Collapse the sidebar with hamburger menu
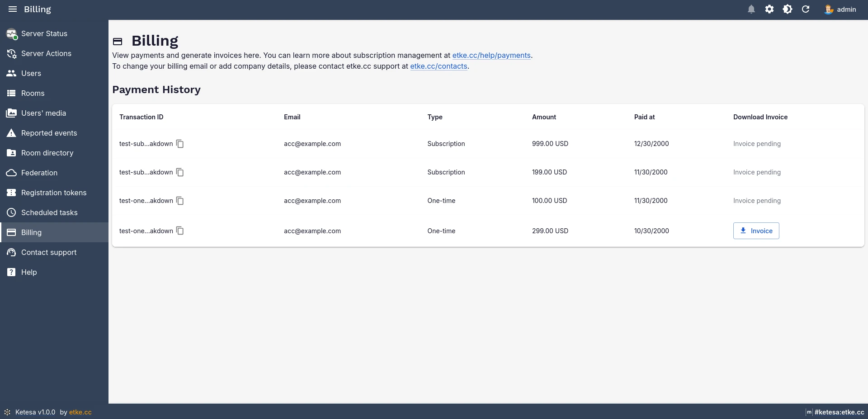This screenshot has height=419, width=868. click(13, 9)
